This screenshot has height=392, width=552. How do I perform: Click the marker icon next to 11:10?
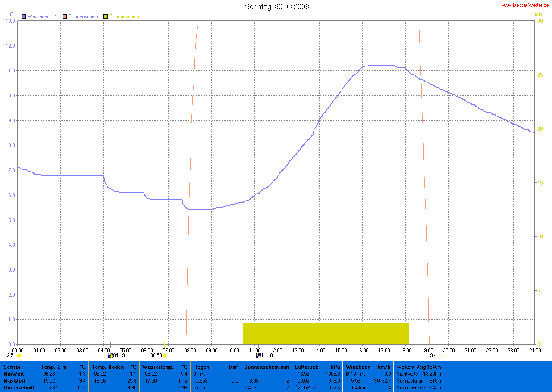(x=258, y=355)
